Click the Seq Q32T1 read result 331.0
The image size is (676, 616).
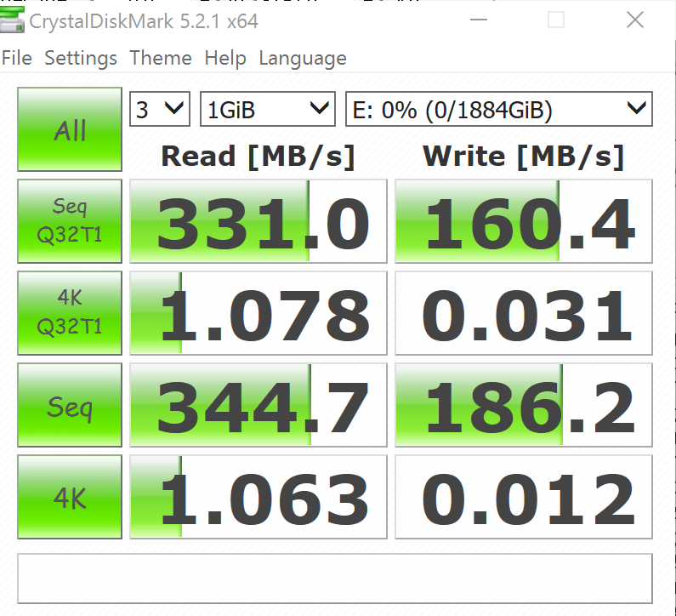pos(258,221)
